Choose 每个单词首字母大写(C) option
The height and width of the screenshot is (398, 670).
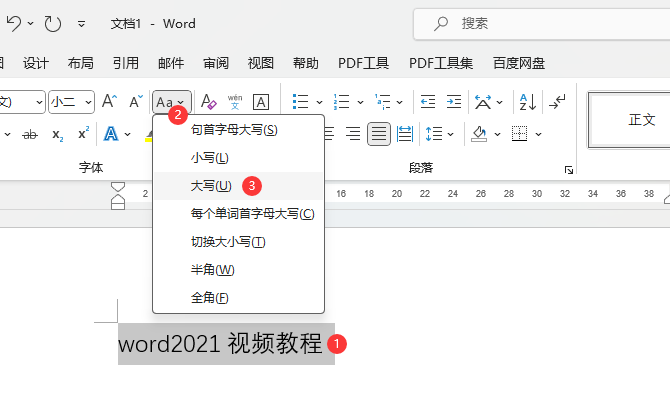(x=238, y=214)
